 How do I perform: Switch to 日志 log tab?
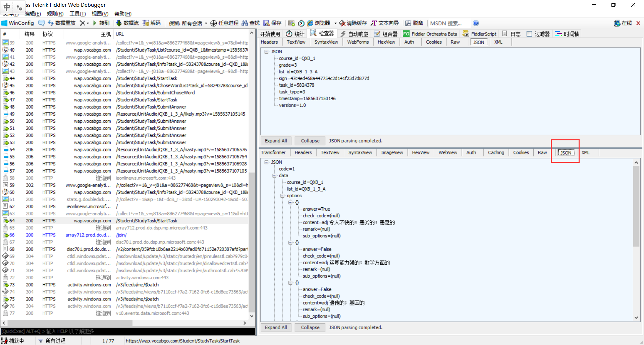512,34
